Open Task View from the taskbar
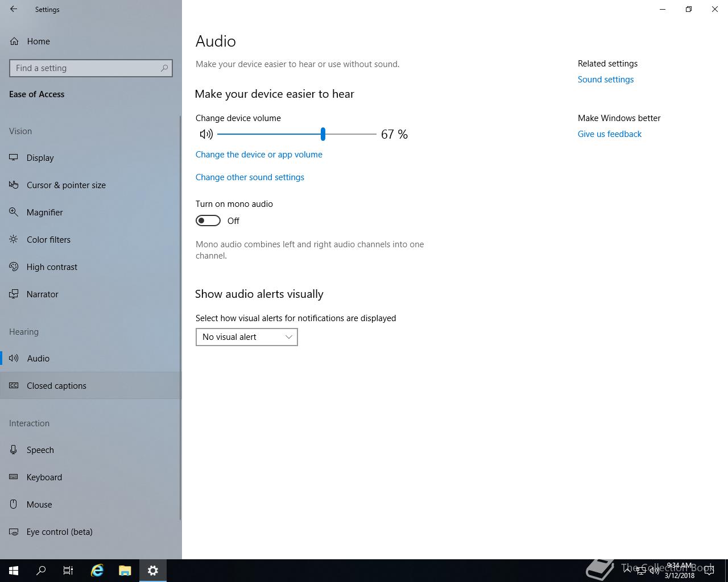This screenshot has width=728, height=582. (68, 571)
